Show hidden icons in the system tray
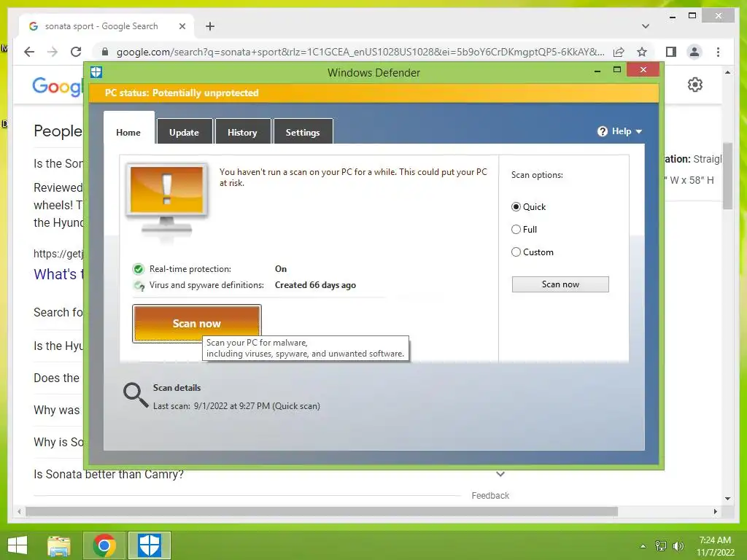 coord(643,546)
